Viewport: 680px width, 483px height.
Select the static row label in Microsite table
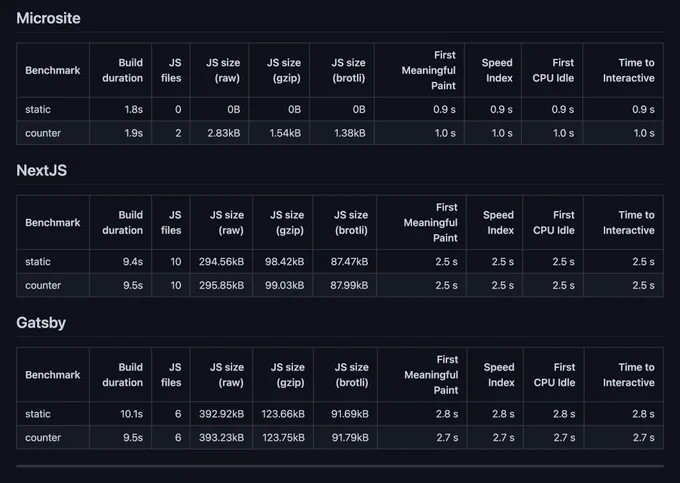[x=38, y=109]
